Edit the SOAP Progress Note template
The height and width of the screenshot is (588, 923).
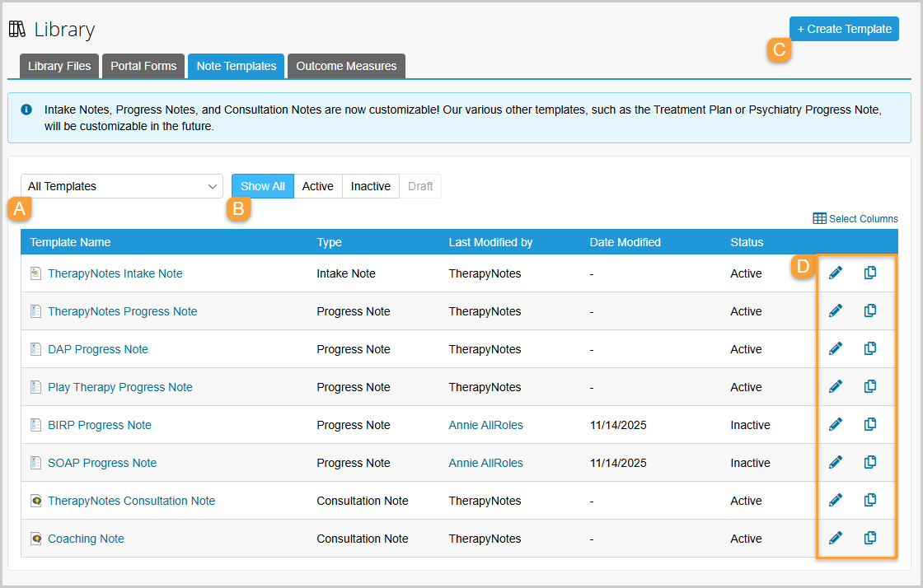point(836,463)
